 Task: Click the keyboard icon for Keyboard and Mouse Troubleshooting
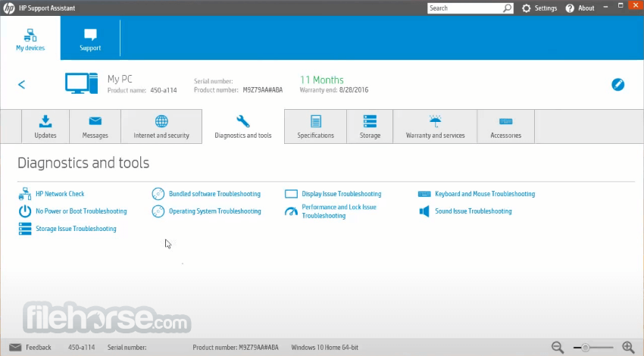pyautogui.click(x=424, y=194)
